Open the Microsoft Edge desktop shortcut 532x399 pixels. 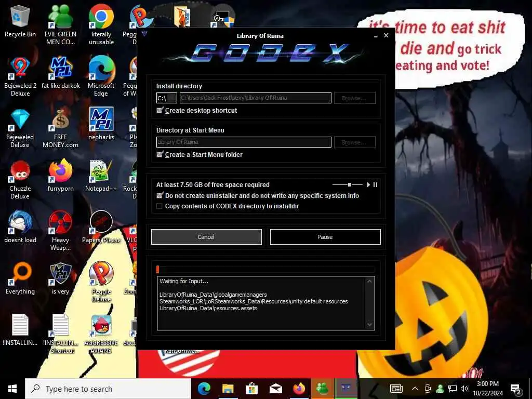click(x=101, y=77)
